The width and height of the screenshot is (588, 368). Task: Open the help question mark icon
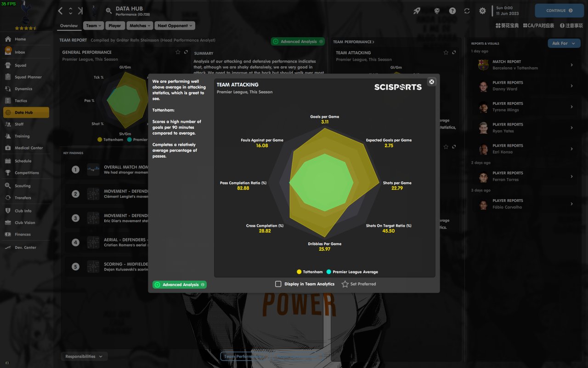coord(452,11)
